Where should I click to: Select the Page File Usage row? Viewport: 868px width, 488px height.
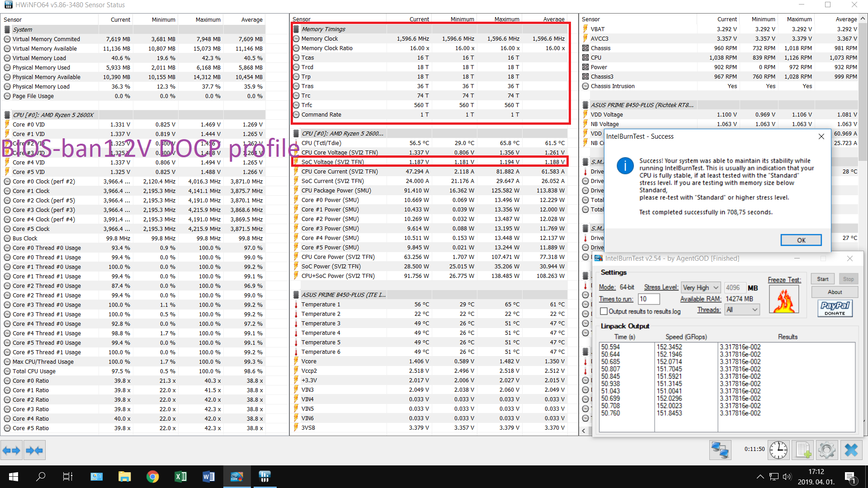(x=133, y=96)
